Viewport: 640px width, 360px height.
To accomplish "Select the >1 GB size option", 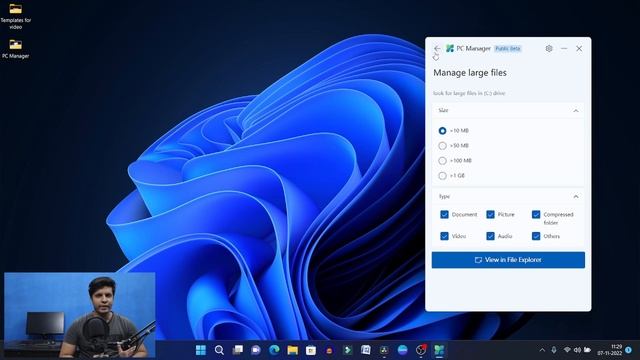I will click(x=442, y=176).
